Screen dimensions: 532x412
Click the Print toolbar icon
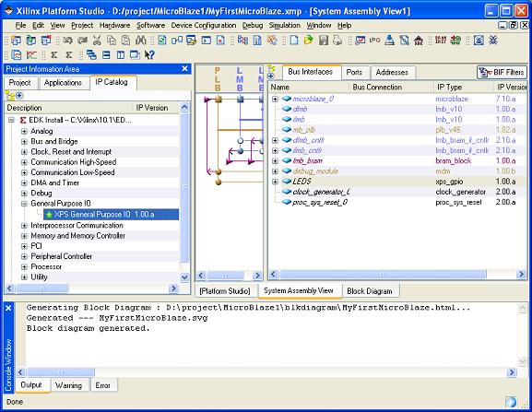(337, 41)
